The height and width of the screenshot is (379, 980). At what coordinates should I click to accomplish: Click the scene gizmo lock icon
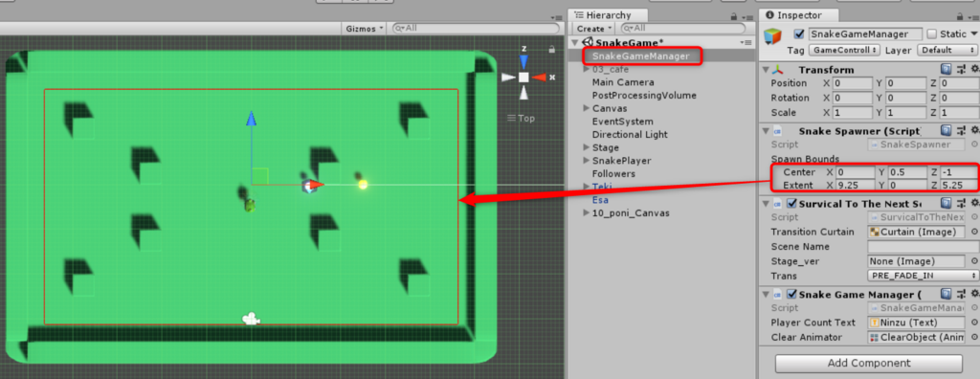tap(551, 49)
